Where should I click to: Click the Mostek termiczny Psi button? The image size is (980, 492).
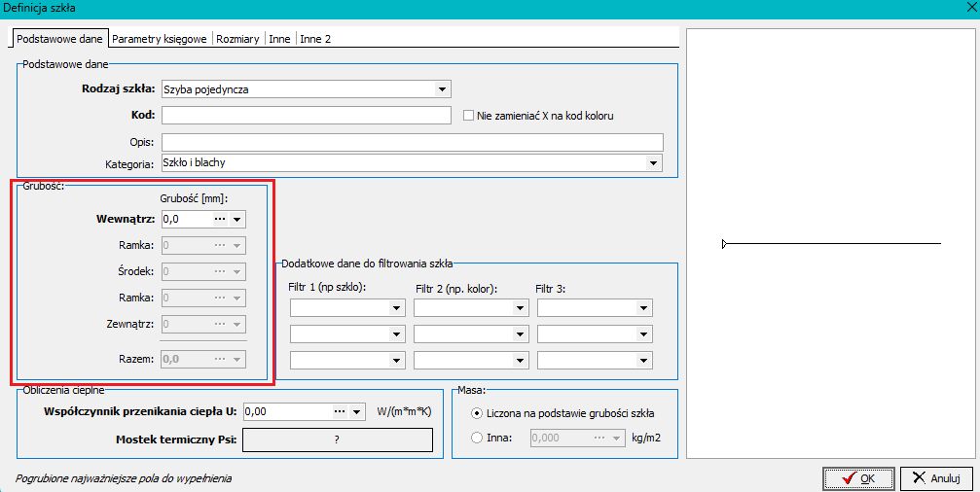tap(336, 440)
